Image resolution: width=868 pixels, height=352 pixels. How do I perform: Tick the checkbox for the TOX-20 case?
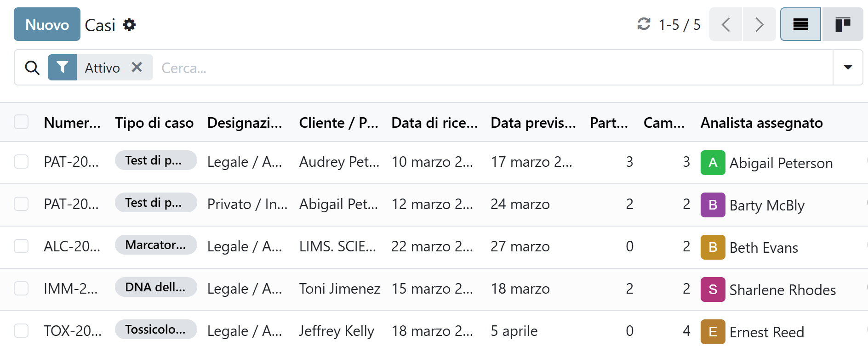point(21,331)
